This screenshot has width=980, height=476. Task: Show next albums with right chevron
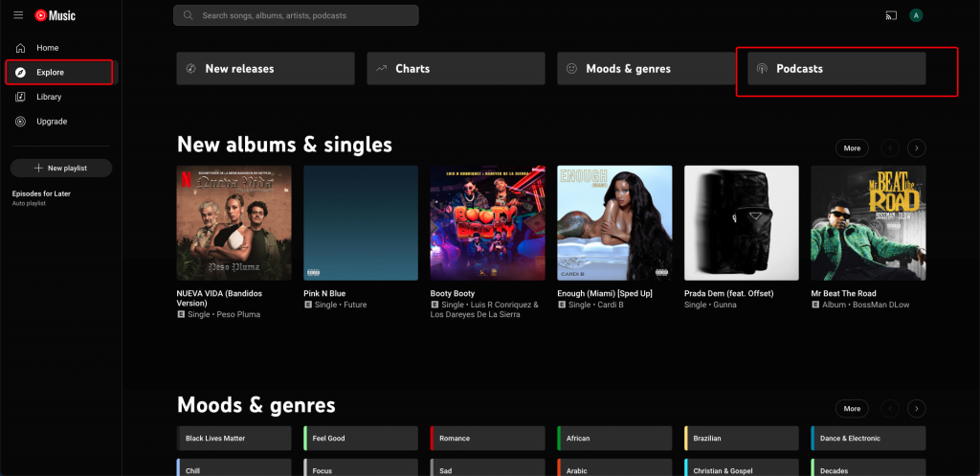pos(917,148)
